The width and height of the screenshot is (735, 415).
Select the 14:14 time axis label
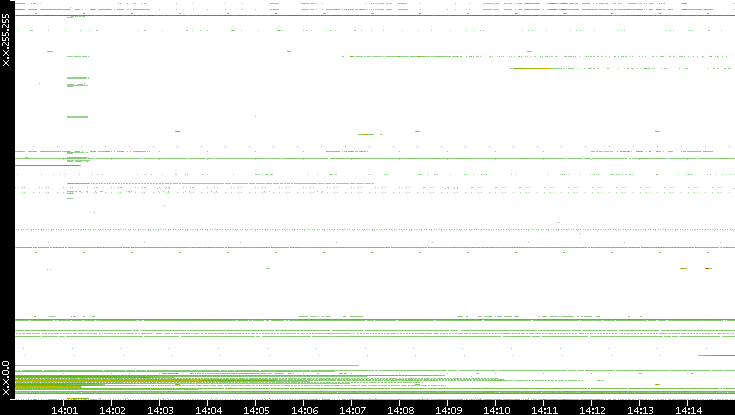click(x=688, y=410)
